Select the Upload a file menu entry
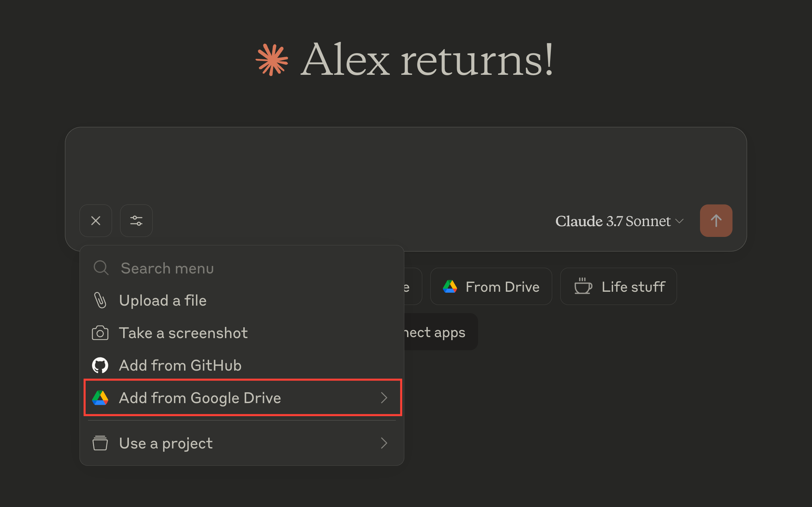The height and width of the screenshot is (507, 812). click(163, 301)
